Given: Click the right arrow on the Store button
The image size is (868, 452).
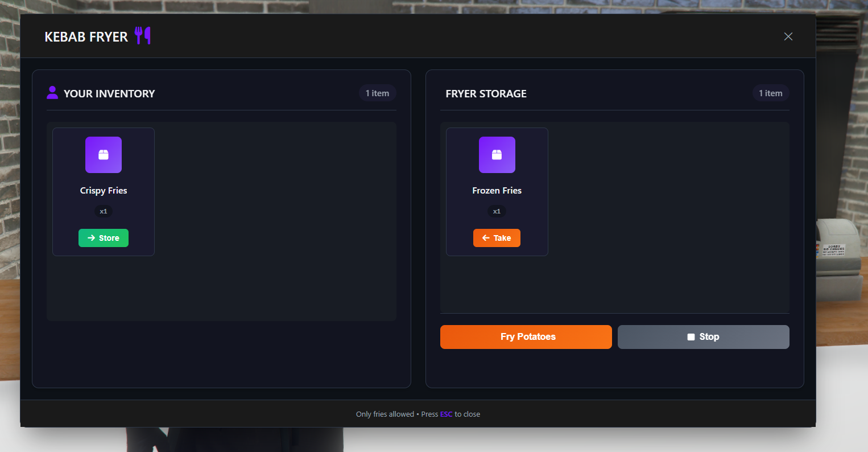Looking at the screenshot, I should pos(91,238).
